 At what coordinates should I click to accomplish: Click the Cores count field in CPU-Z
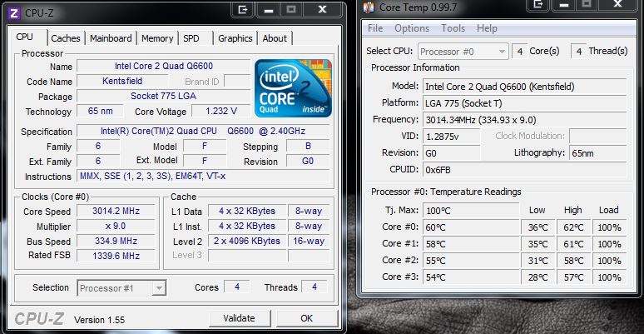[237, 287]
